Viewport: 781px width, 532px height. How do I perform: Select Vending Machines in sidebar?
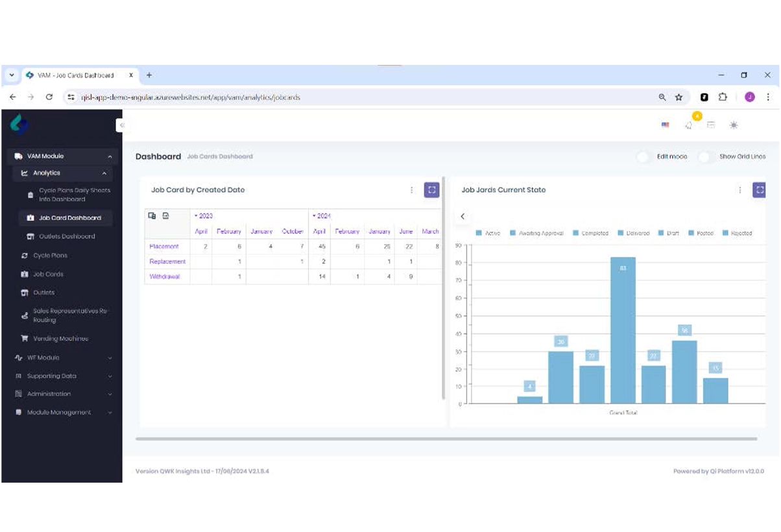point(60,339)
